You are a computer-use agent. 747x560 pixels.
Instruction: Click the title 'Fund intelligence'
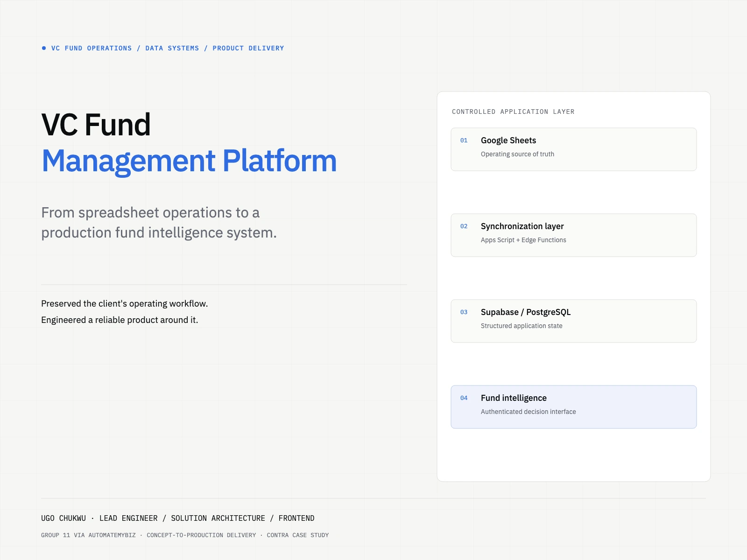(514, 398)
